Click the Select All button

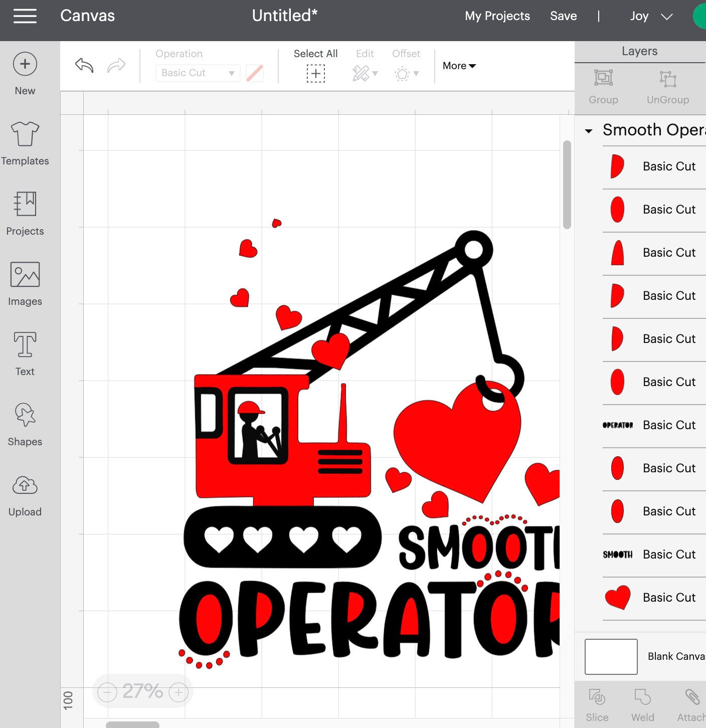point(315,66)
